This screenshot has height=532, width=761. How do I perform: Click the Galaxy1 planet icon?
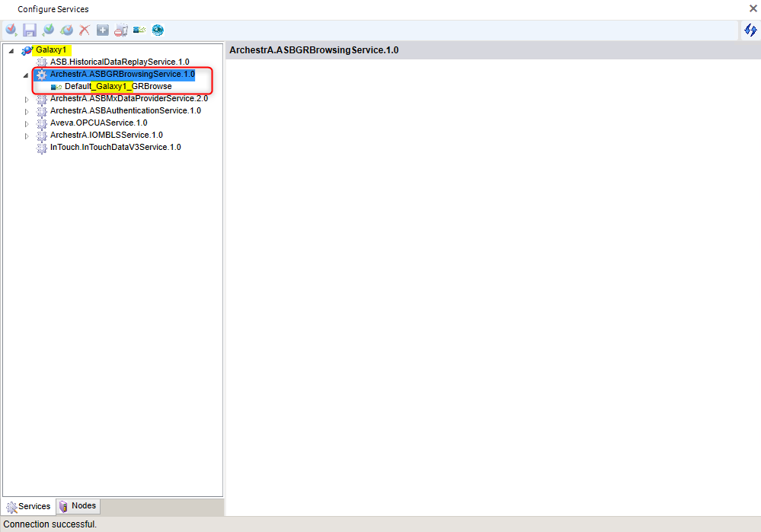pos(27,50)
